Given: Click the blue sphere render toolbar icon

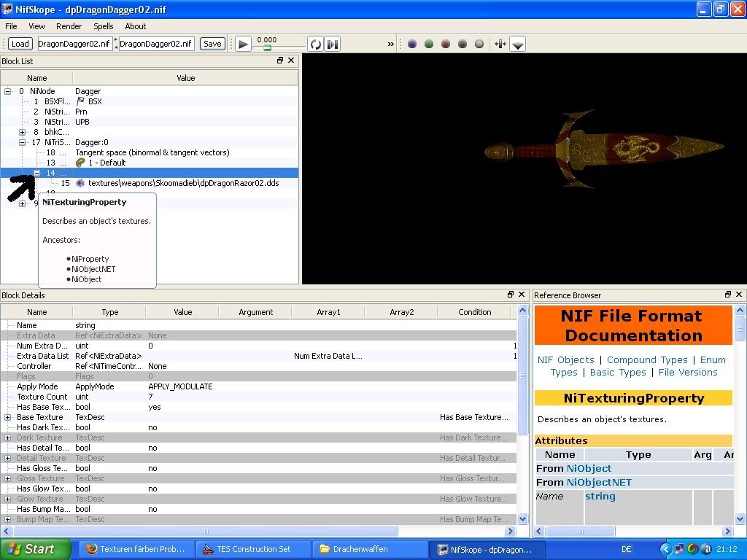Looking at the screenshot, I should [412, 44].
